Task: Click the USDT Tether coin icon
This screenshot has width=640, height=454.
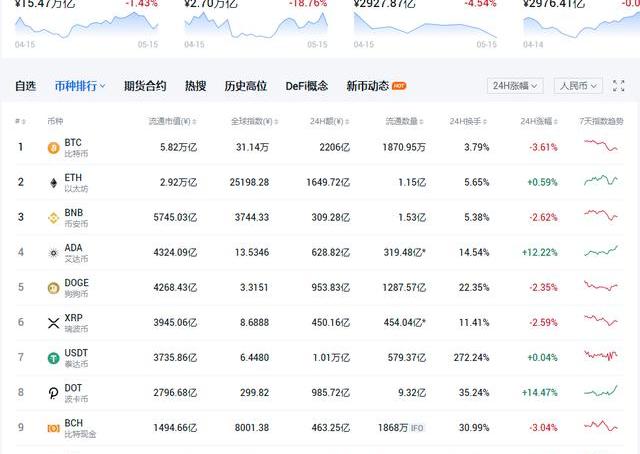Action: (53, 358)
